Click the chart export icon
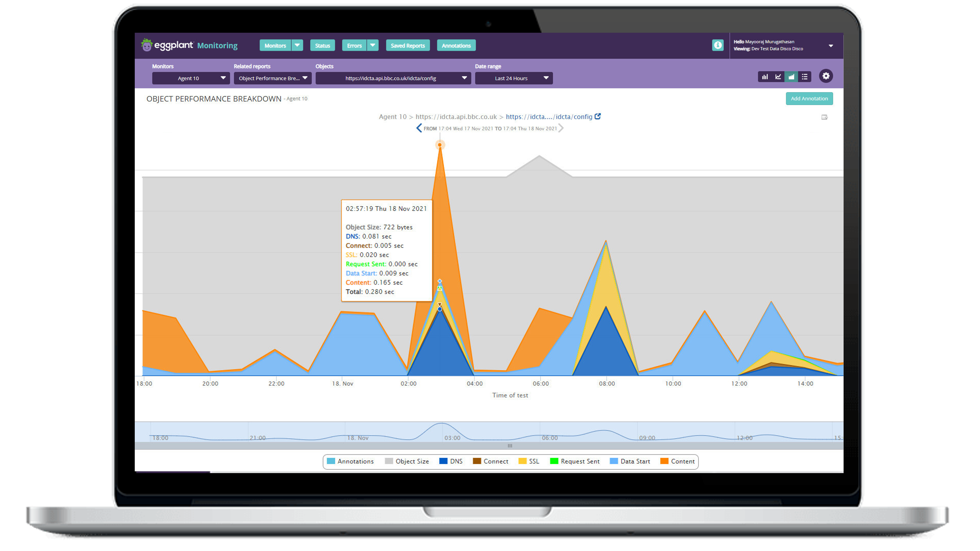980x551 pixels. pos(824,117)
